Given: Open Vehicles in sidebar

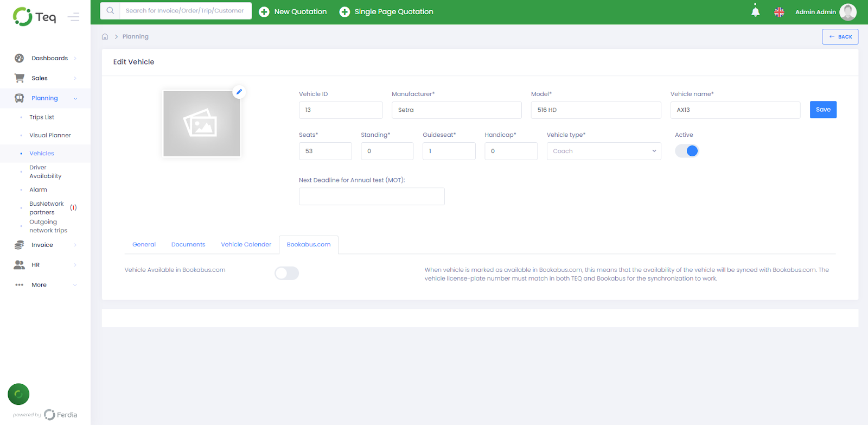Looking at the screenshot, I should click(x=42, y=154).
